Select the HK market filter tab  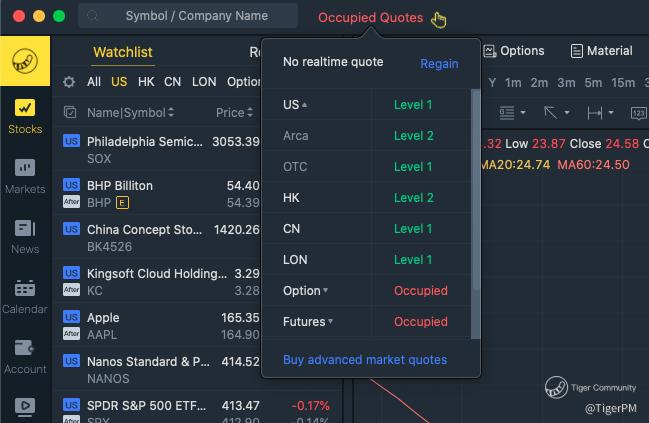[146, 82]
